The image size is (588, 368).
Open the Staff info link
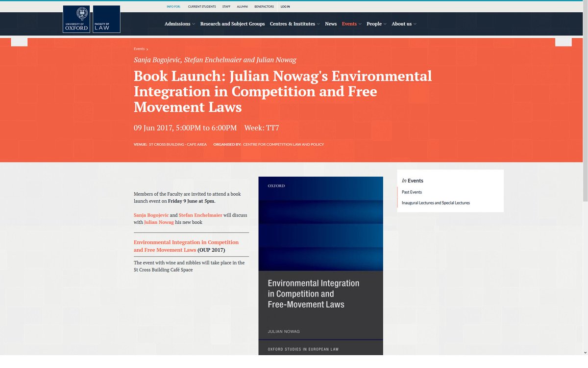coord(226,7)
